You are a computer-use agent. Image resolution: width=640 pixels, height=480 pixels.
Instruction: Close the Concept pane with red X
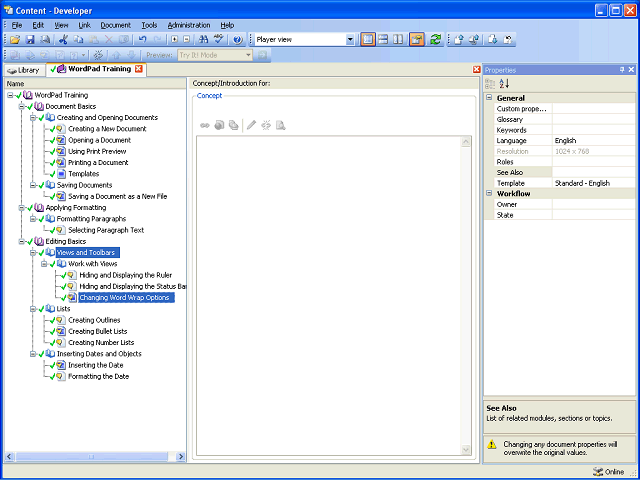click(x=476, y=70)
